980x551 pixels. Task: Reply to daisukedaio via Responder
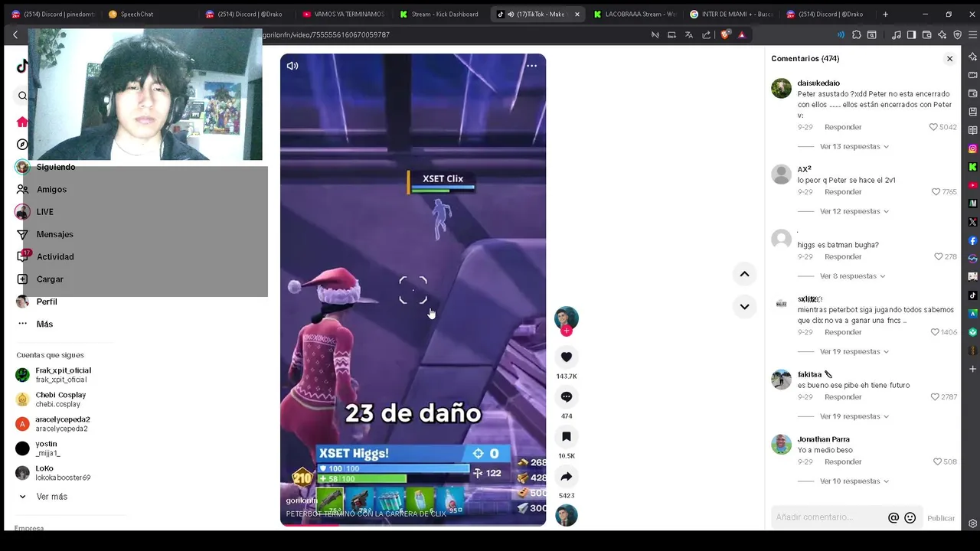click(x=843, y=127)
